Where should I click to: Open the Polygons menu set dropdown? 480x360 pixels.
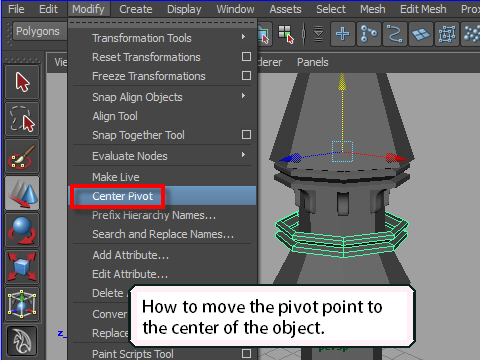point(38,31)
